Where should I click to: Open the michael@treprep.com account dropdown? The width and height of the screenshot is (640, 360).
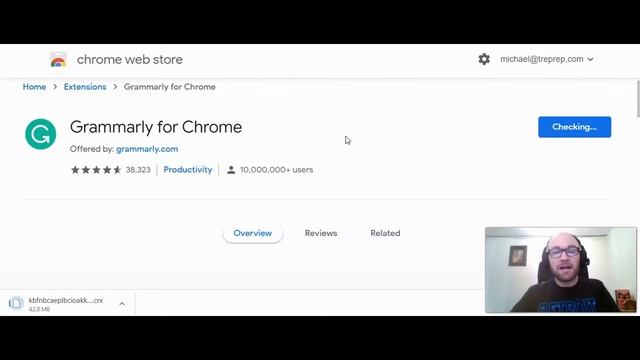(x=547, y=59)
